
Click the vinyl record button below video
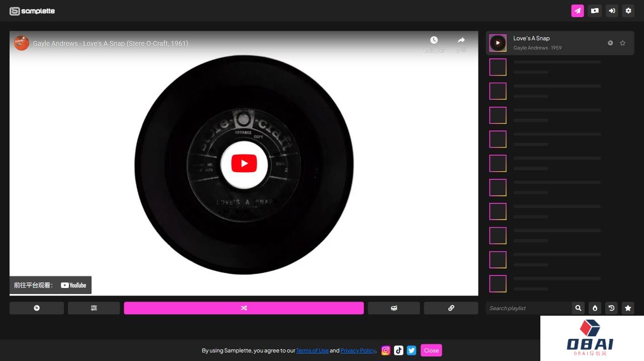pyautogui.click(x=37, y=308)
